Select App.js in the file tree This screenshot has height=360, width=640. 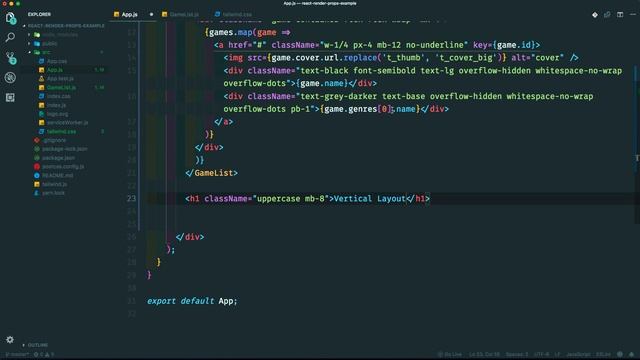pos(55,70)
